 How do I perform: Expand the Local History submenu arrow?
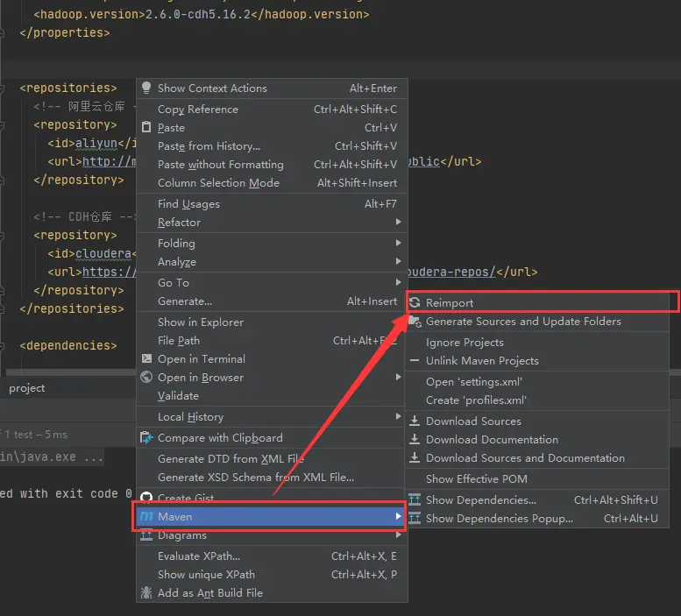pyautogui.click(x=398, y=416)
